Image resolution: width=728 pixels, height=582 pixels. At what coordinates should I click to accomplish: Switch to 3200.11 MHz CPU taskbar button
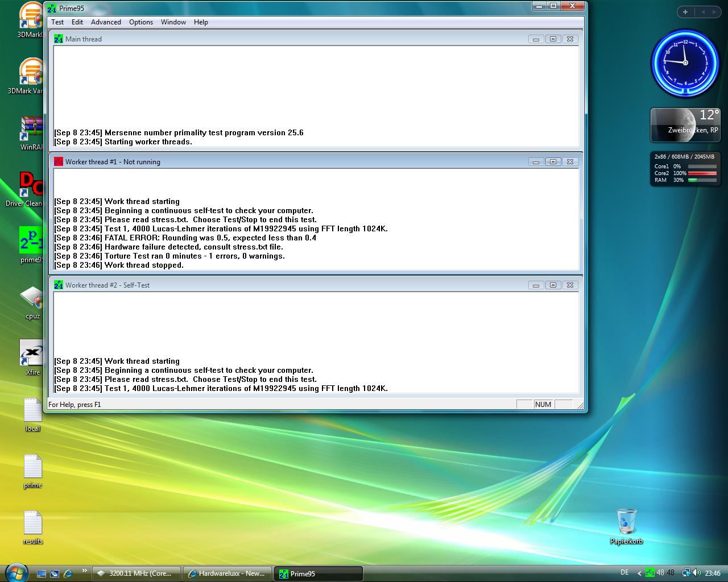(x=136, y=573)
